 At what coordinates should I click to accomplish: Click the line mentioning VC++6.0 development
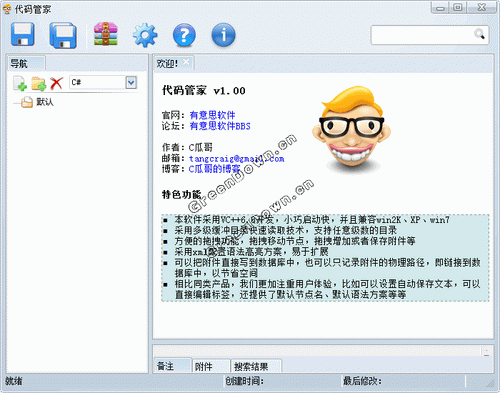pyautogui.click(x=312, y=220)
